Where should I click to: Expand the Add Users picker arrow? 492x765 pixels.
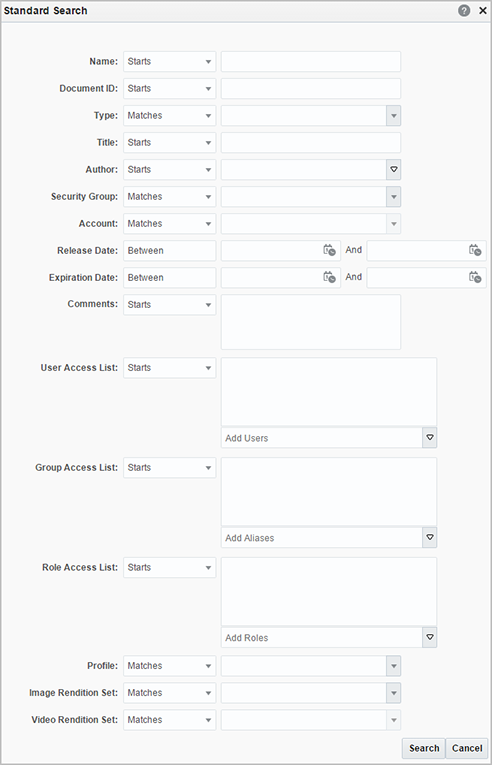430,438
